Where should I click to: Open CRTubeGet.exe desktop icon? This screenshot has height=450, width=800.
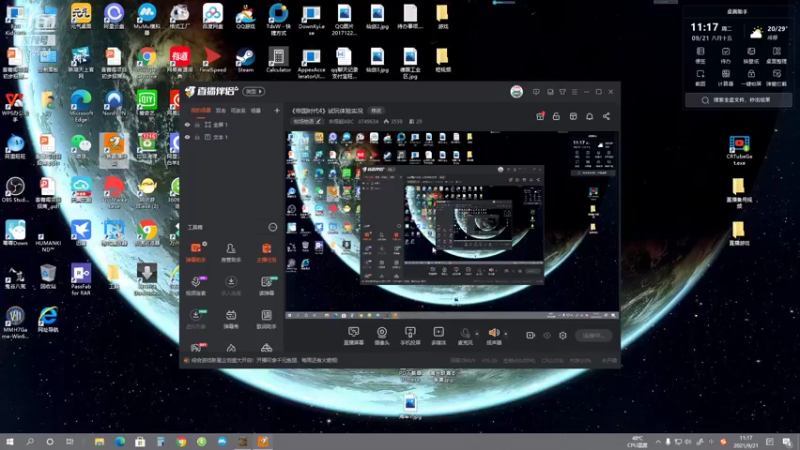coord(739,150)
